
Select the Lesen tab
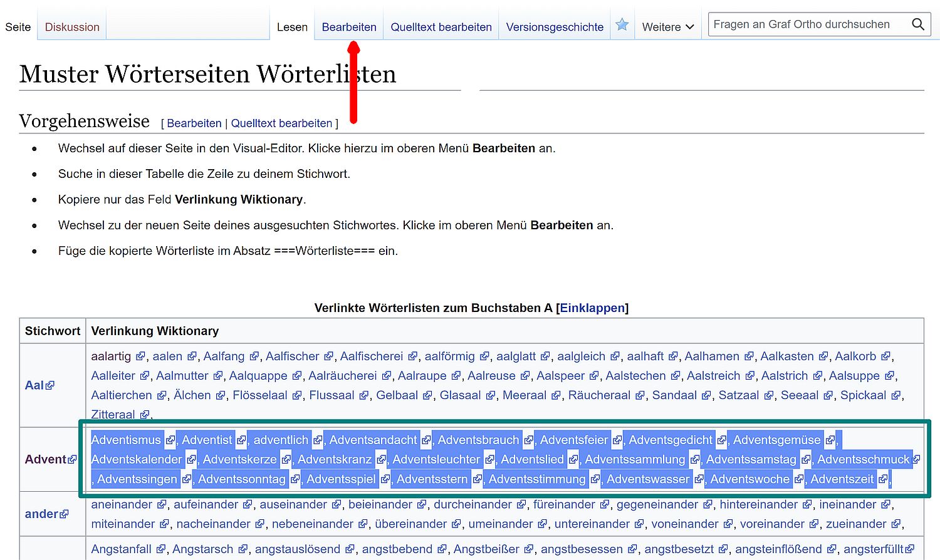pos(292,27)
